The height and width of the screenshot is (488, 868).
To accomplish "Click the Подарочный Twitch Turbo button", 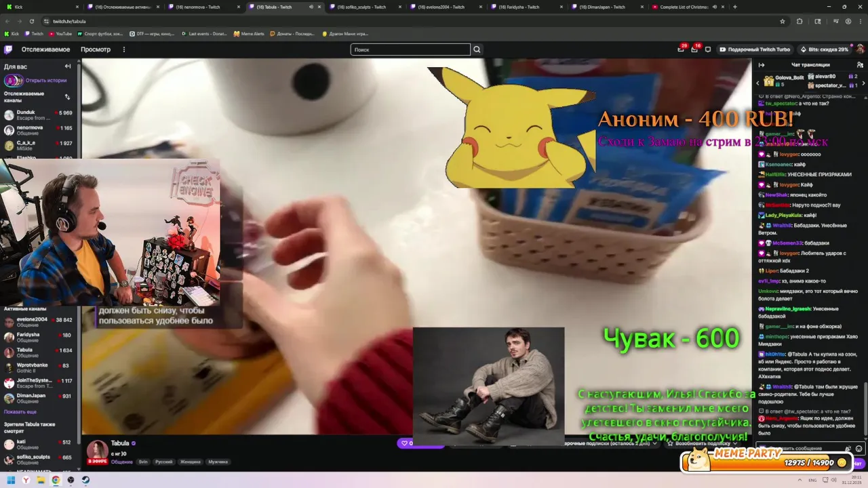I will click(x=755, y=49).
